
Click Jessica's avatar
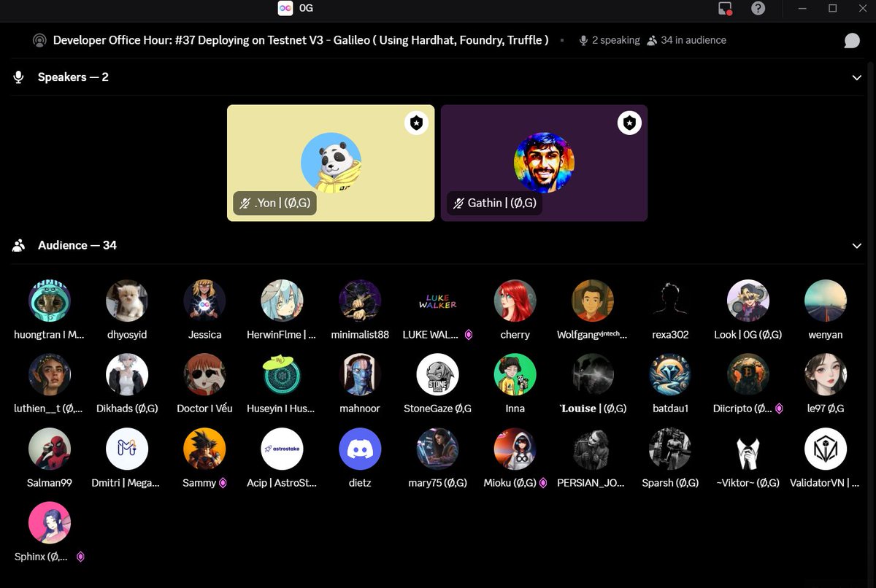coord(204,301)
